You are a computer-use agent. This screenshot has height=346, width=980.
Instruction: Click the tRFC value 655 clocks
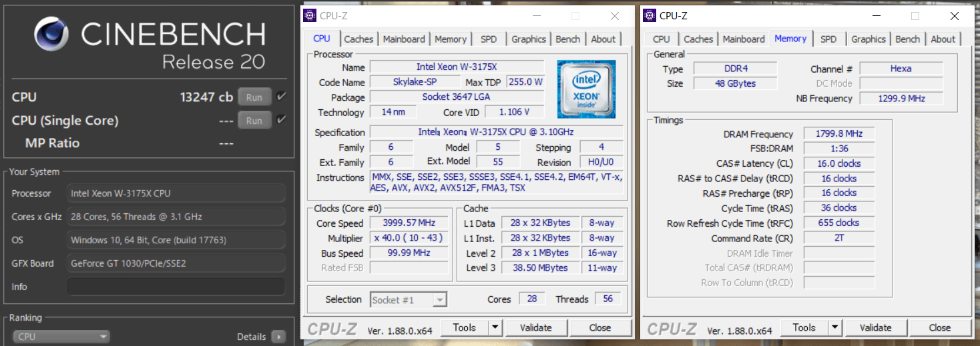[x=838, y=223]
